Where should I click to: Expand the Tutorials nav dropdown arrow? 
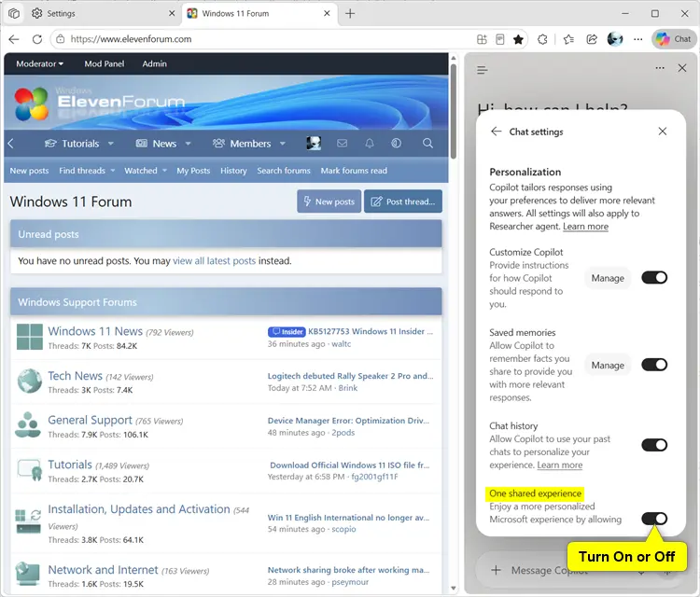[x=111, y=144]
